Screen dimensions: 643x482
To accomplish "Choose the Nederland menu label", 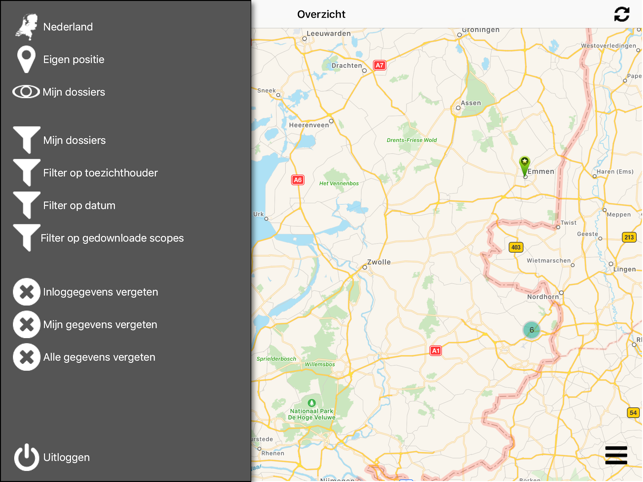I will point(68,27).
